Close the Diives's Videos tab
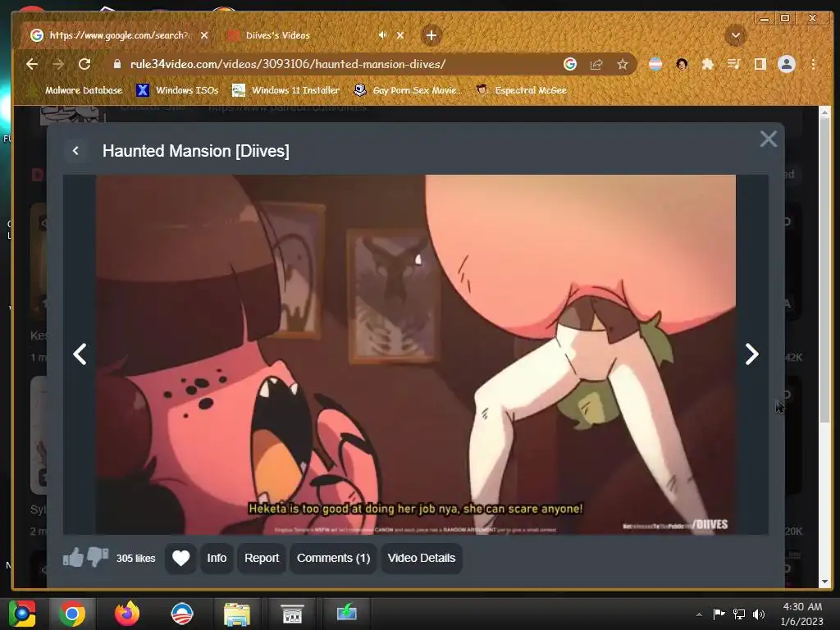 point(400,35)
